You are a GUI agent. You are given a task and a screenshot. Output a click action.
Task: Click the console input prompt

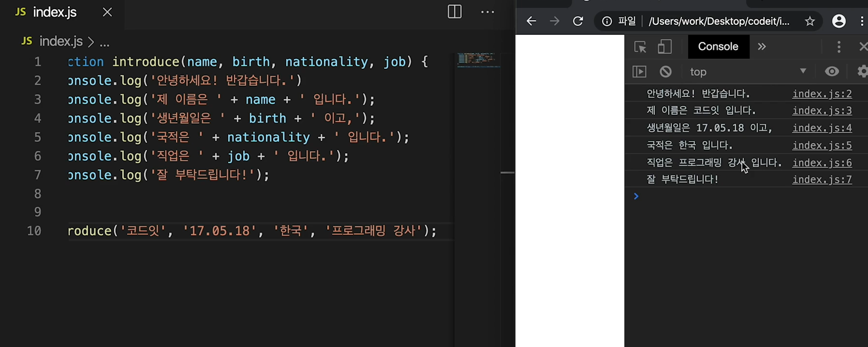[750, 196]
